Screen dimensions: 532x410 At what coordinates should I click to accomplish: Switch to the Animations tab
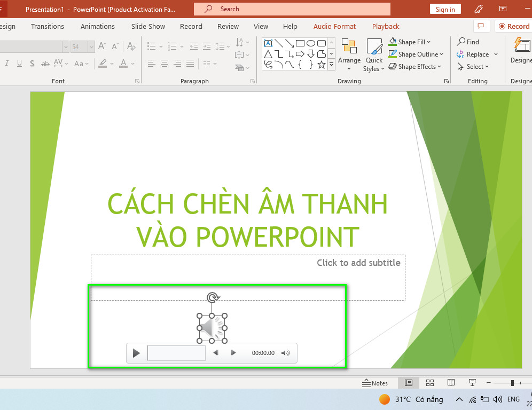tap(97, 27)
